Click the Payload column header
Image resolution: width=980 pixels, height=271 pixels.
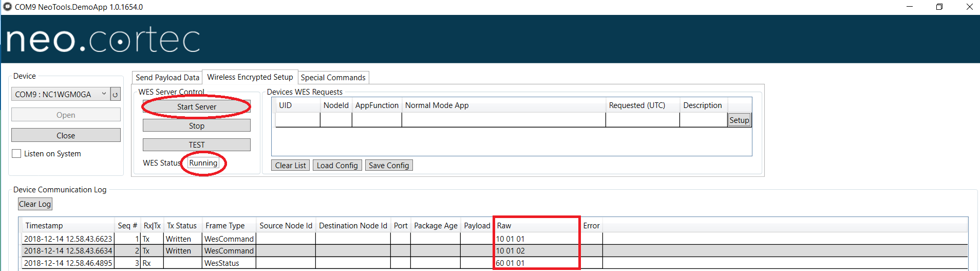pyautogui.click(x=477, y=225)
